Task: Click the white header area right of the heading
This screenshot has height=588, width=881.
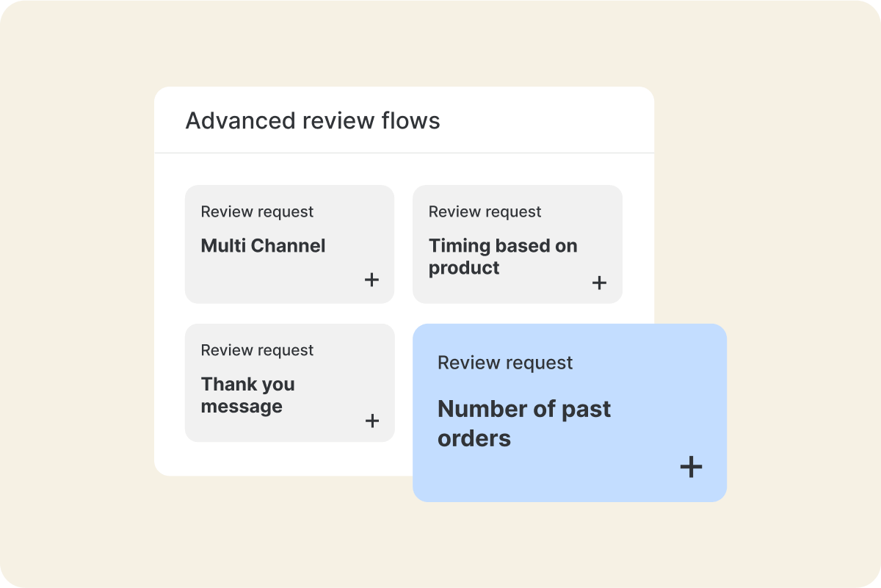Action: click(x=558, y=120)
